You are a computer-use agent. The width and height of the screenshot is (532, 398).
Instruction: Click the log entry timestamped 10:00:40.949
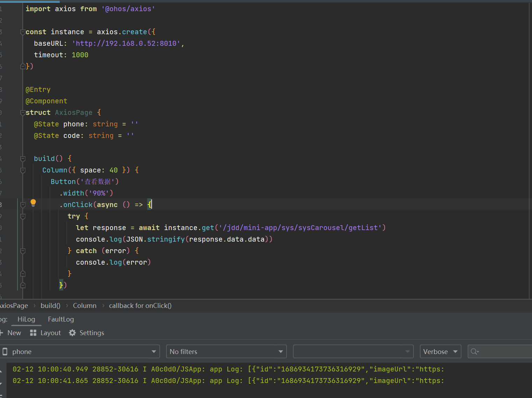(228, 369)
